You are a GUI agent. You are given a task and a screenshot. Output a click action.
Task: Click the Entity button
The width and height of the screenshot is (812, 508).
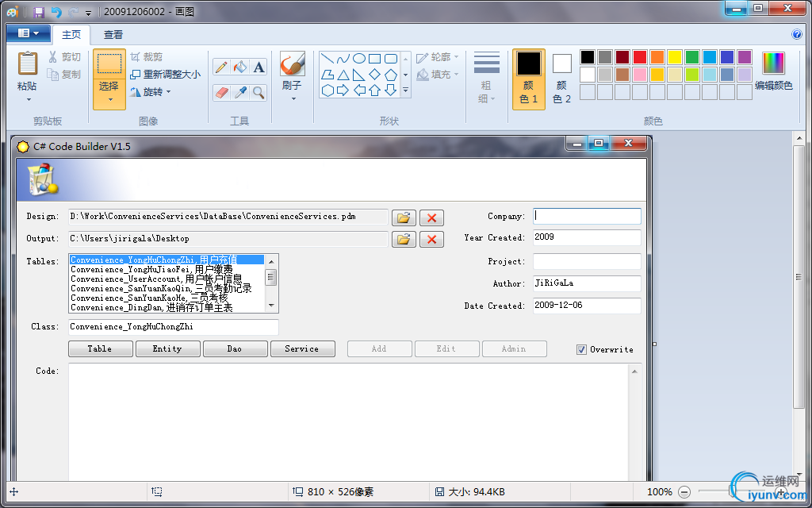click(x=168, y=349)
